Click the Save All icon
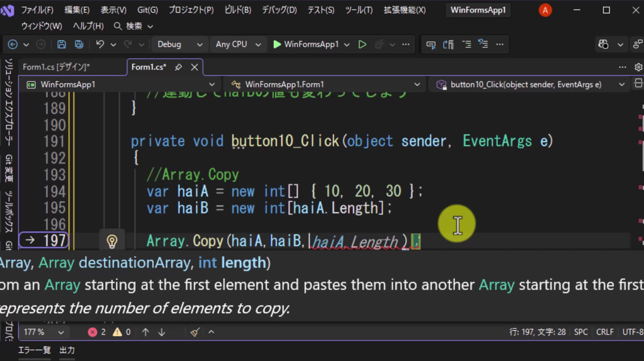Image resolution: width=644 pixels, height=361 pixels. [x=79, y=44]
